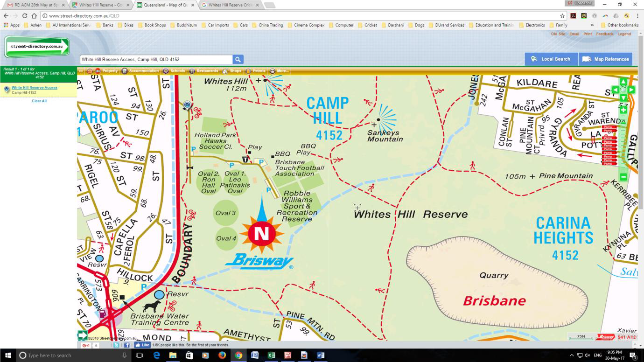Click the Google +1 button

coord(86,345)
